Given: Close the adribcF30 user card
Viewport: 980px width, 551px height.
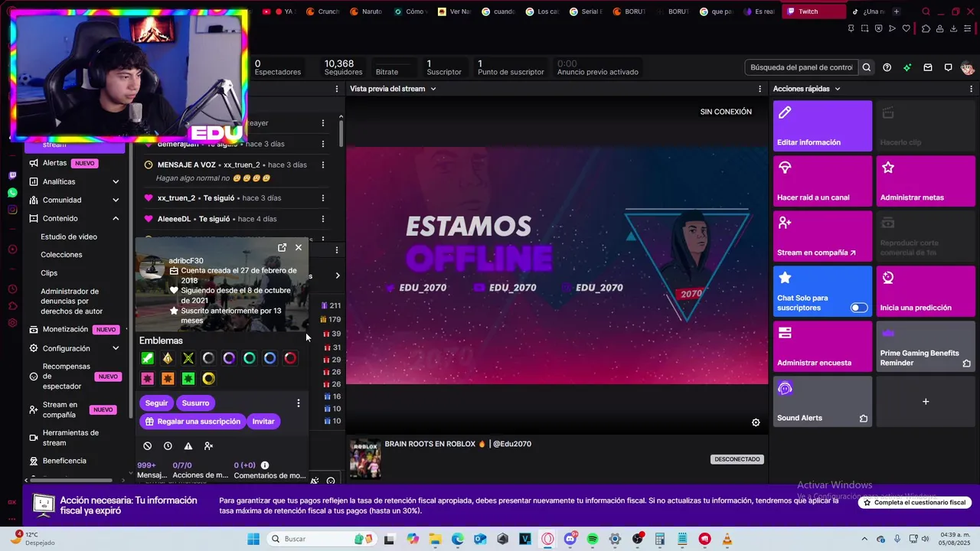Looking at the screenshot, I should pos(299,247).
